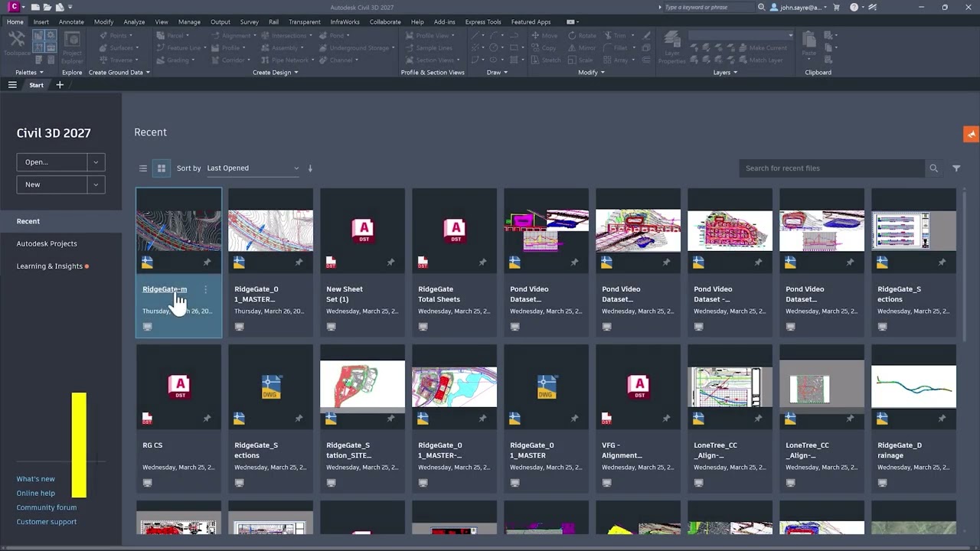
Task: Select the Start document tab
Action: pyautogui.click(x=36, y=85)
